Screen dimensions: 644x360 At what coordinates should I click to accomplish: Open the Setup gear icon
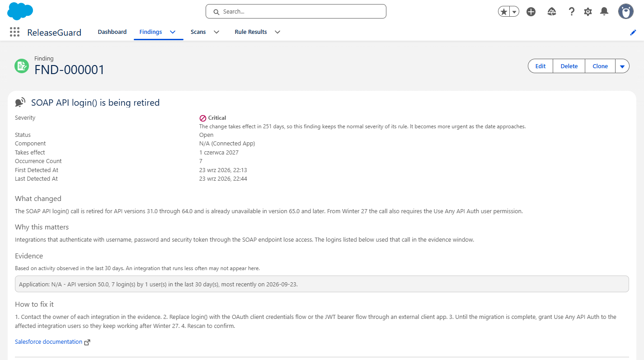588,12
